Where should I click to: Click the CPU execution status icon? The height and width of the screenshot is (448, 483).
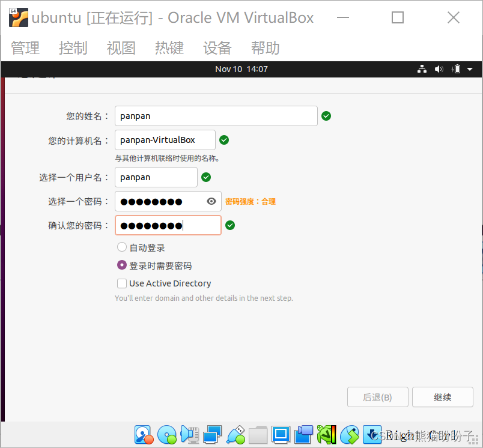pos(327,435)
